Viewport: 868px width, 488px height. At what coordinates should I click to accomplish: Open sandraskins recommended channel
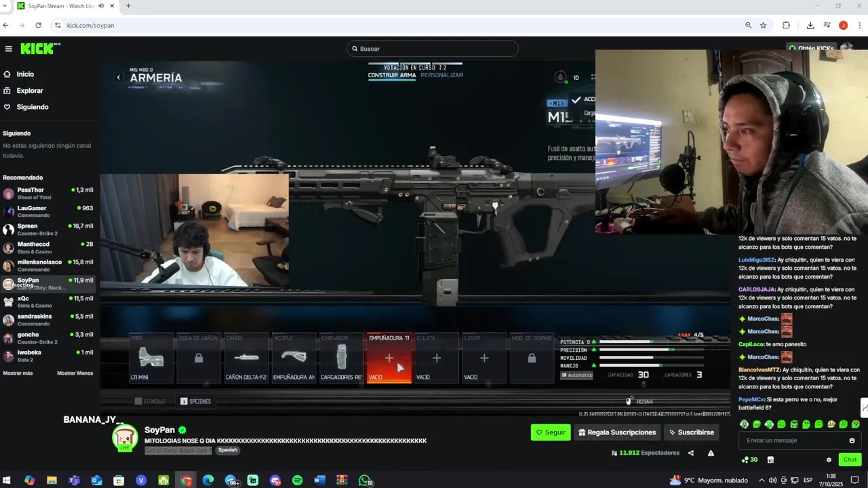pyautogui.click(x=47, y=320)
